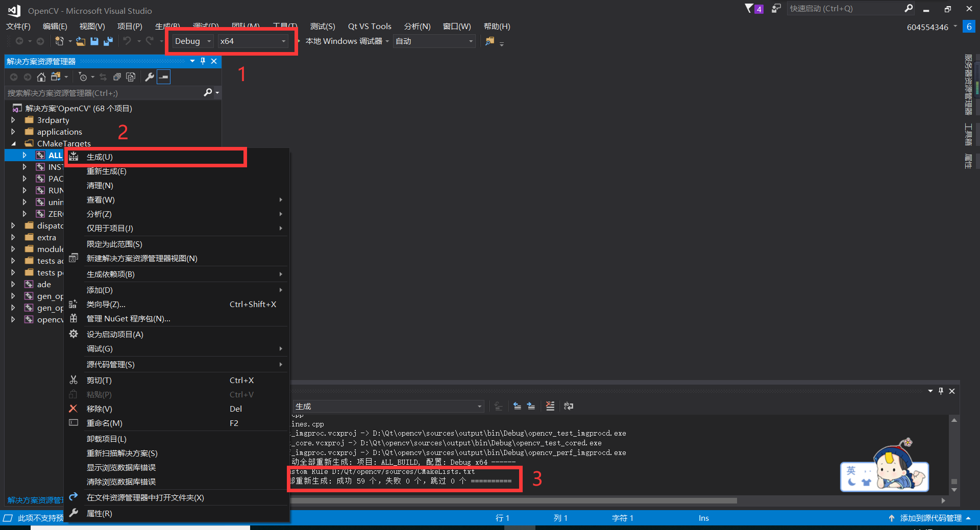Viewport: 980px width, 530px height.
Task: Clear all output using the clear icon
Action: pos(550,406)
